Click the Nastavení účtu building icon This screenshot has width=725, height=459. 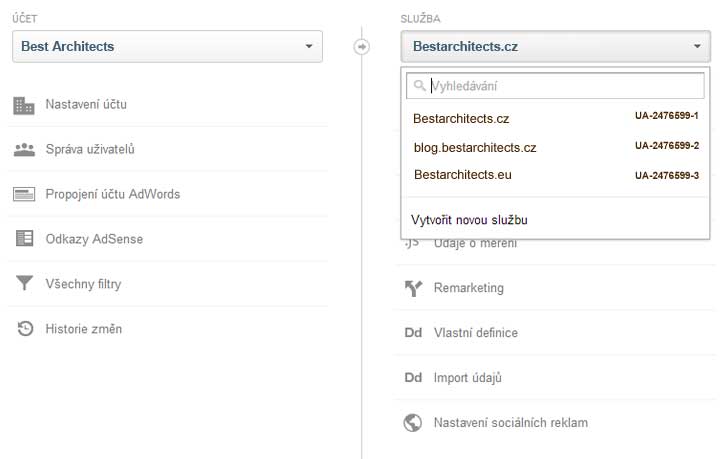tap(24, 105)
